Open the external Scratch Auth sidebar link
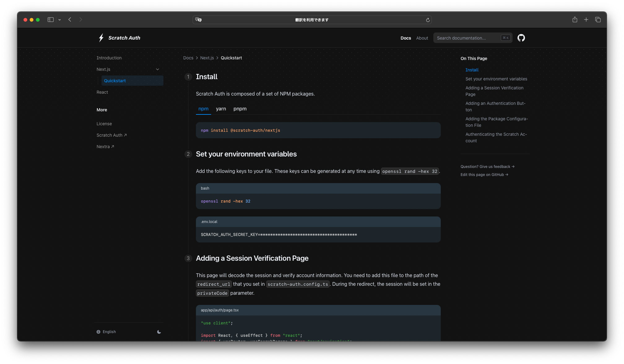Image resolution: width=624 pixels, height=364 pixels. [x=112, y=135]
